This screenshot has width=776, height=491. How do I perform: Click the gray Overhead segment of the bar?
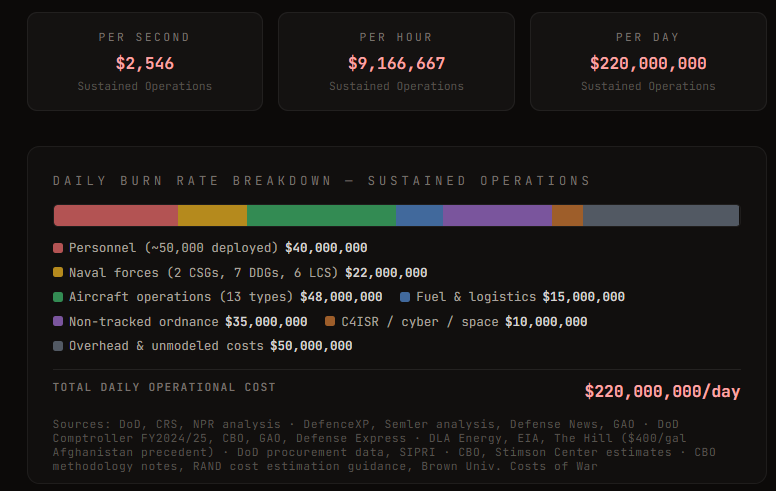click(661, 215)
